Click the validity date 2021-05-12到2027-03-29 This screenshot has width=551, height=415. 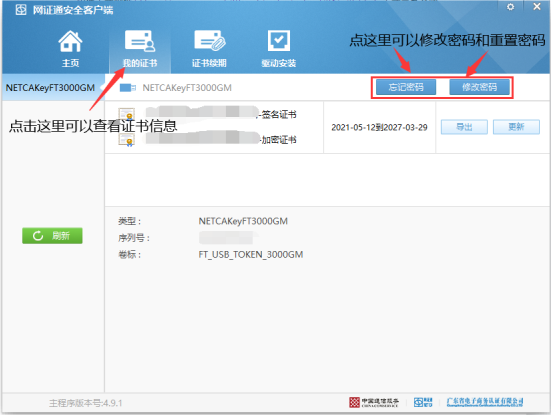click(379, 127)
